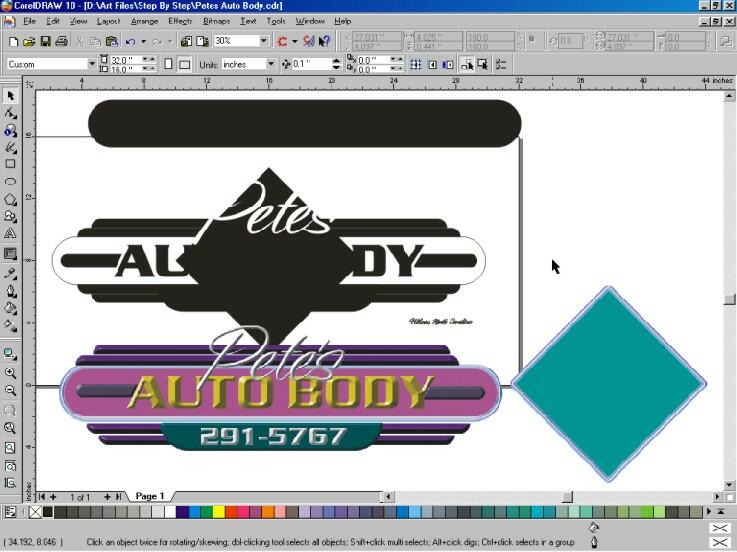Open the Custom paper size dropdown

click(x=92, y=64)
